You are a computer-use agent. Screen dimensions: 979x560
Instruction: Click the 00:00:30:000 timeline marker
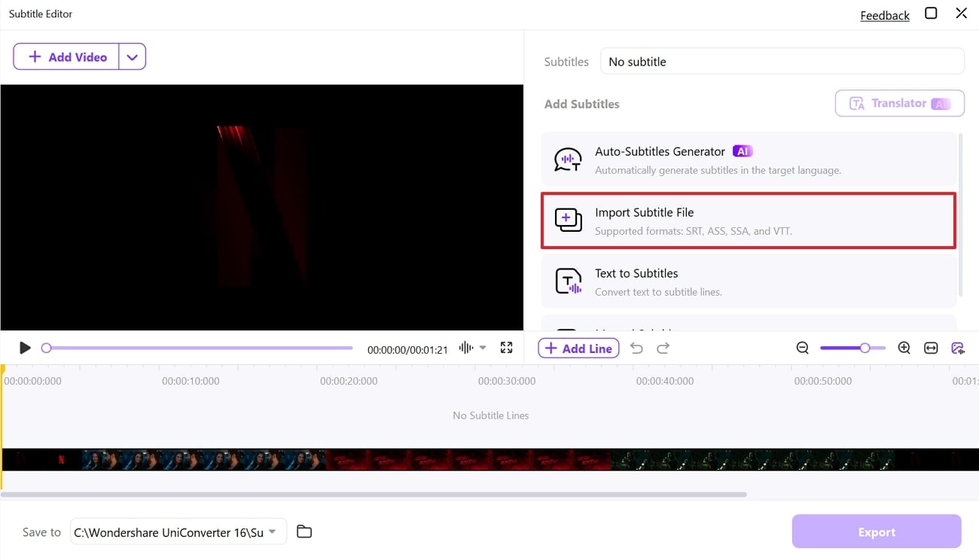(x=507, y=381)
